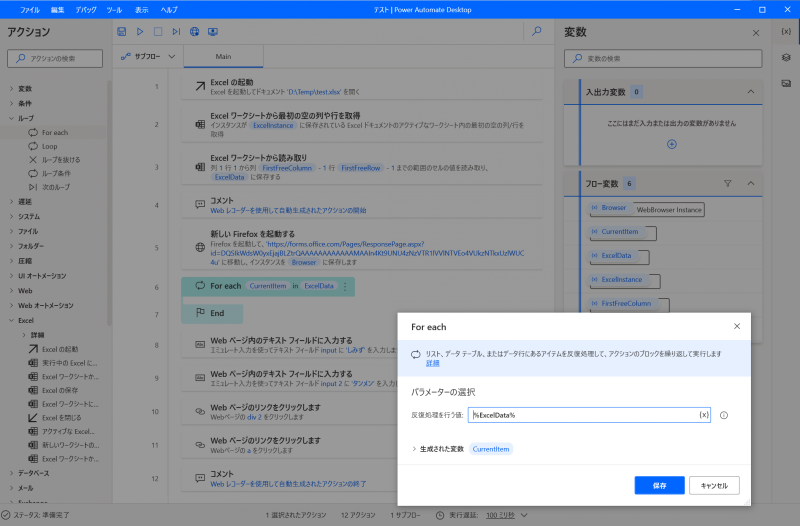Open the 編集 menu
Screen dimensions: 800x526
click(x=58, y=10)
